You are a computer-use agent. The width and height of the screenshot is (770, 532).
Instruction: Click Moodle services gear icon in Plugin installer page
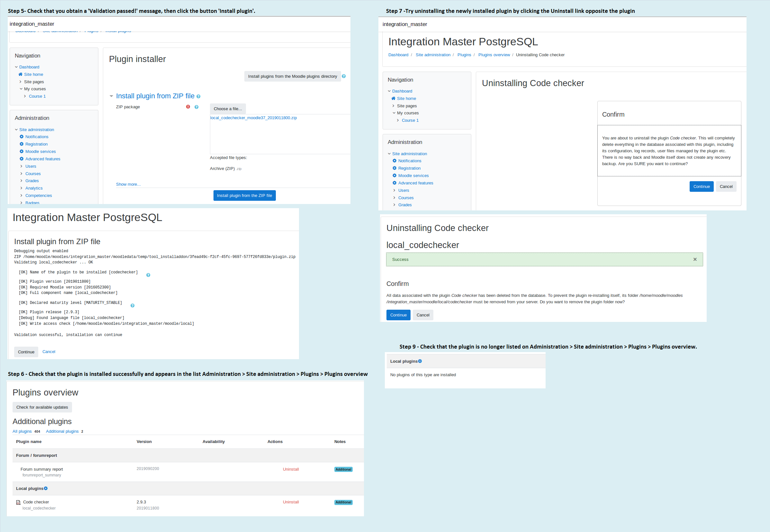21,151
